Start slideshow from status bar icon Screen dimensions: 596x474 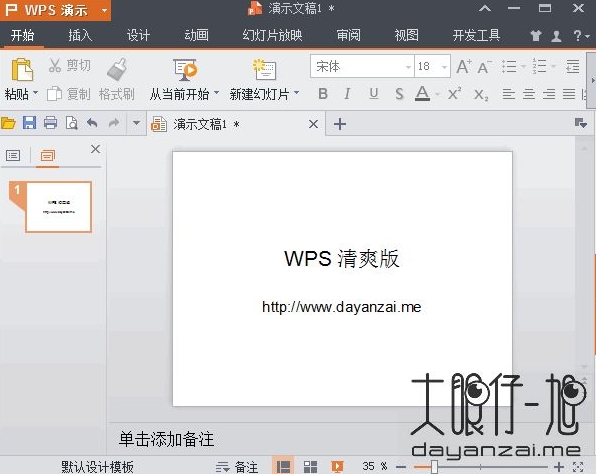pos(337,466)
